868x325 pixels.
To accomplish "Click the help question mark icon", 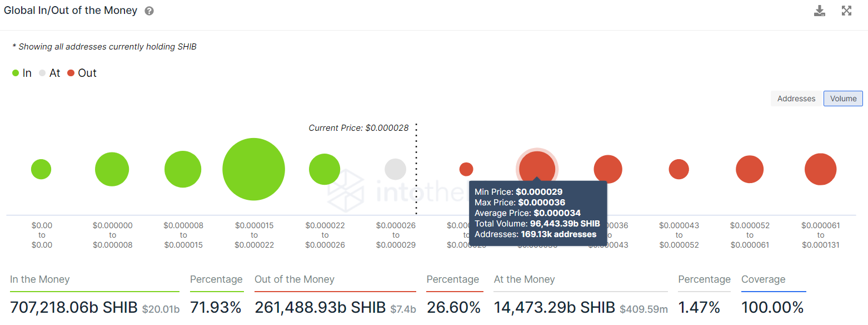I will tap(149, 11).
